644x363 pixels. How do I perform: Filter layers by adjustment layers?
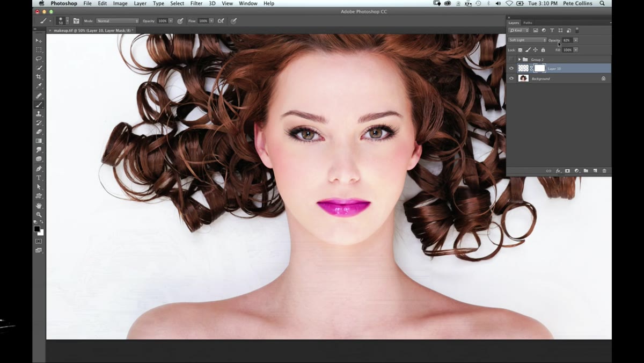[x=544, y=31]
